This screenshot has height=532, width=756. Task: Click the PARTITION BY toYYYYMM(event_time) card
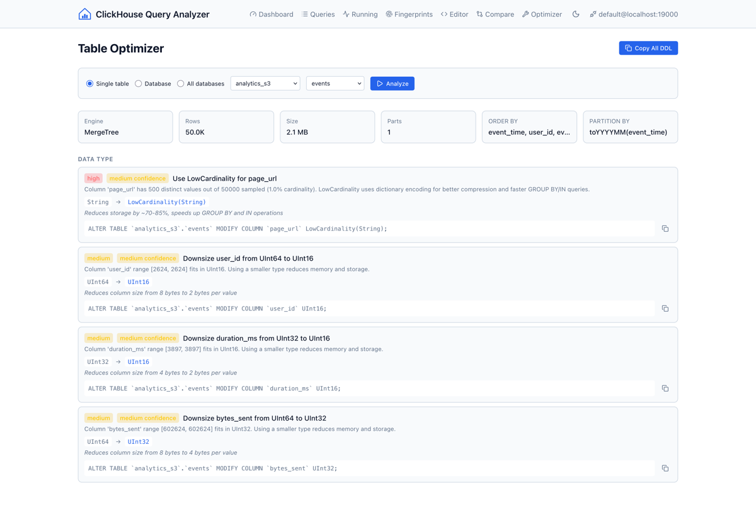pyautogui.click(x=631, y=127)
